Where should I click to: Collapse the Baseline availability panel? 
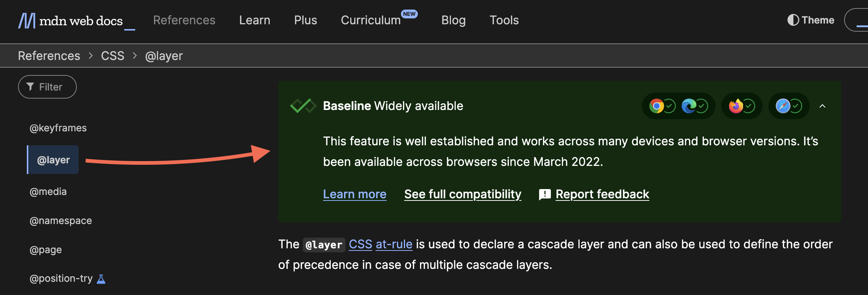[x=822, y=106]
